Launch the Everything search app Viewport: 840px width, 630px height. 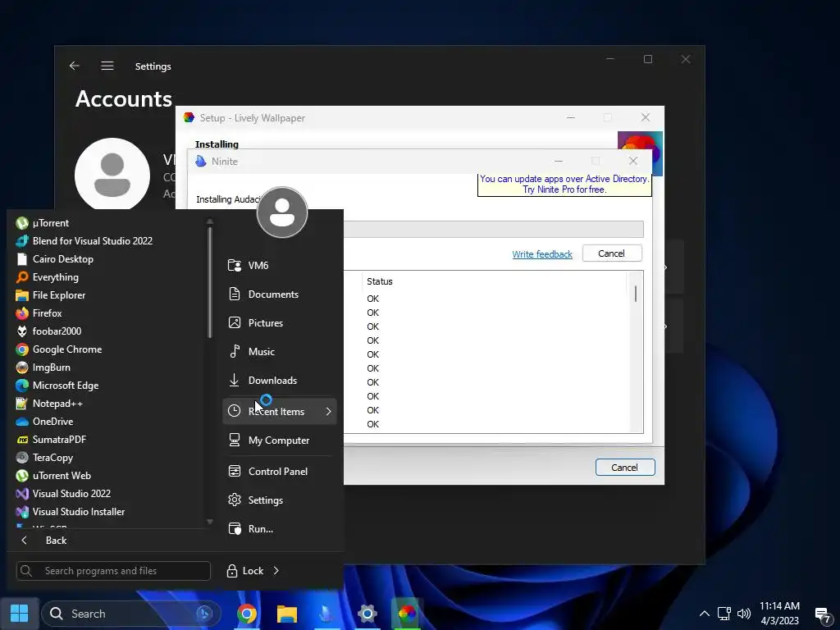click(48, 277)
